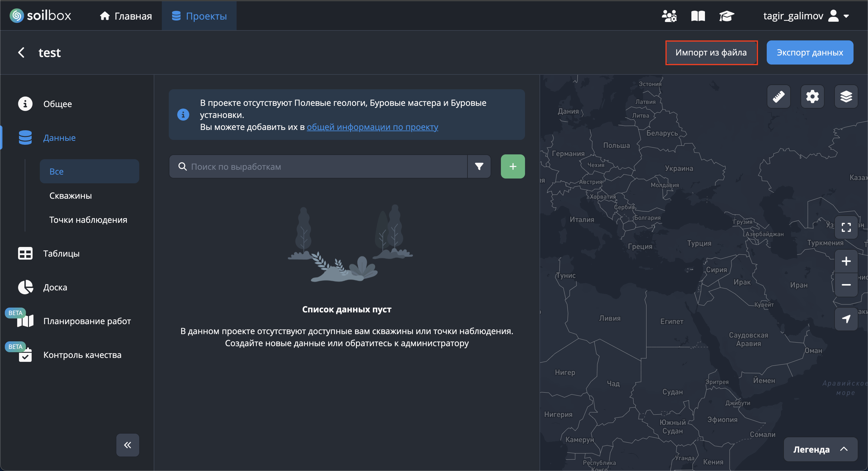Open the tagir_galimov user account dropdown
The height and width of the screenshot is (471, 868).
tap(805, 16)
